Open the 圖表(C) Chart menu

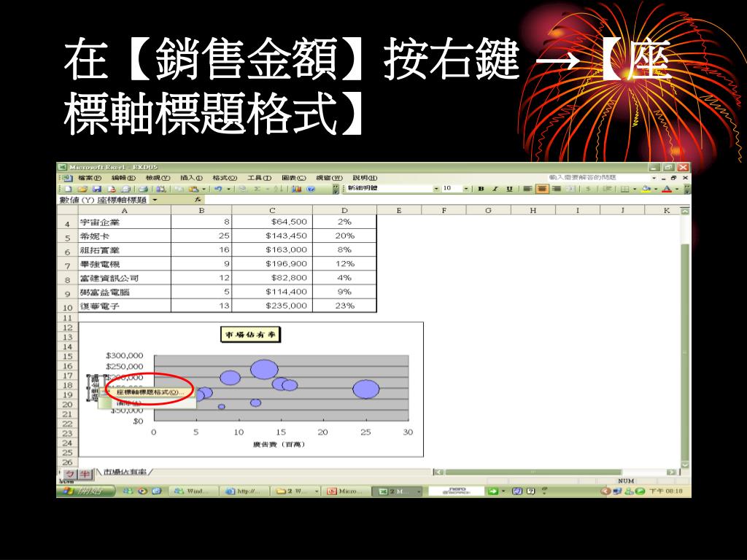[293, 178]
